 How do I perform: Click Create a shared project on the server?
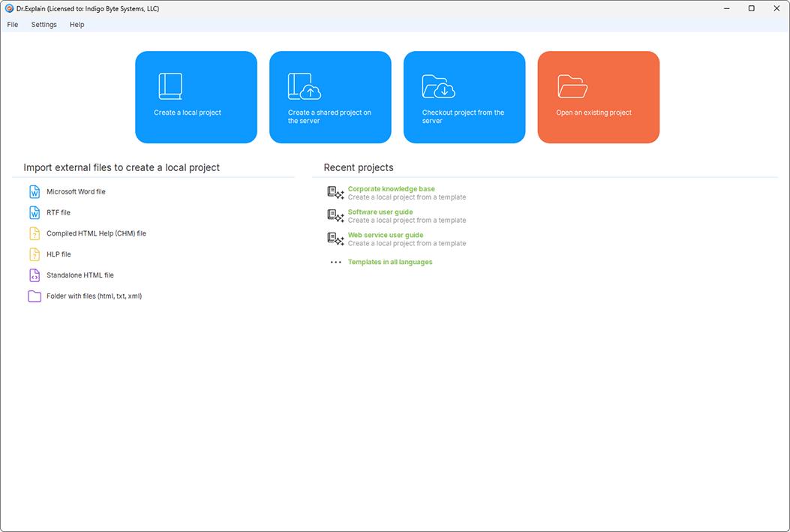[x=330, y=98]
